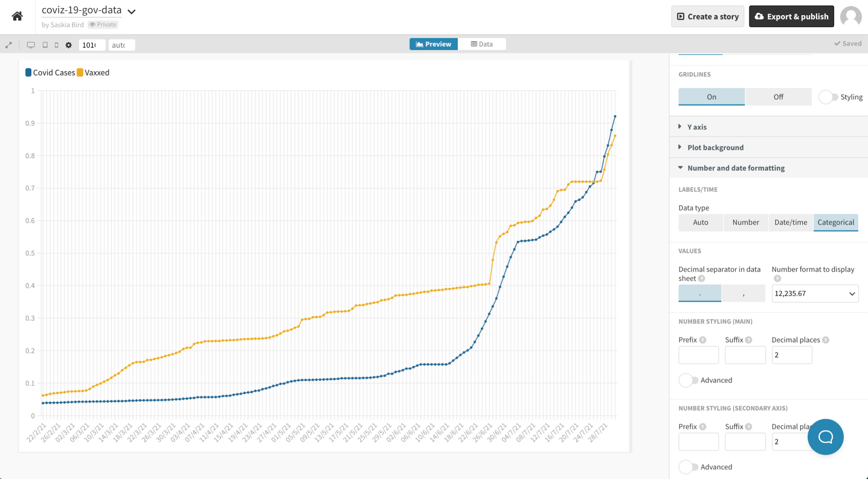868x479 pixels.
Task: Select mobile phone preview size icon
Action: coord(56,45)
